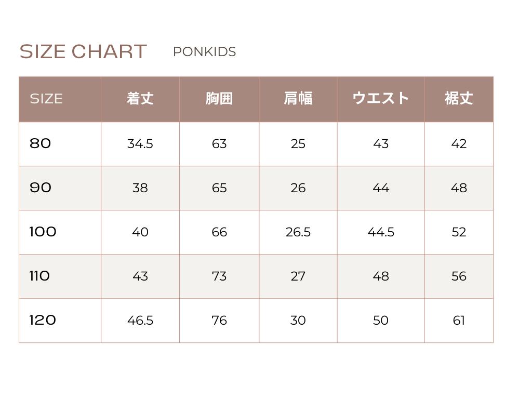Click the SIZE CHART title text
The width and height of the screenshot is (532, 399).
(x=83, y=52)
